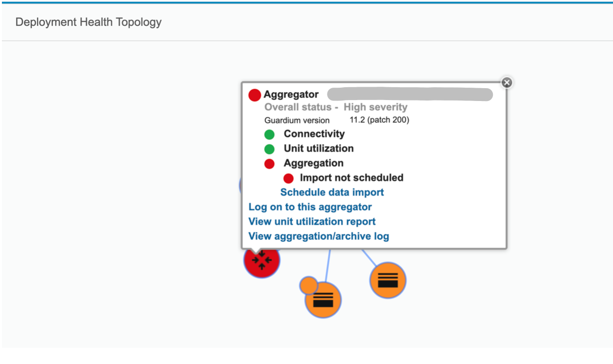This screenshot has width=613, height=364.
Task: Select the orange collector node without a badge
Action: pos(388,280)
